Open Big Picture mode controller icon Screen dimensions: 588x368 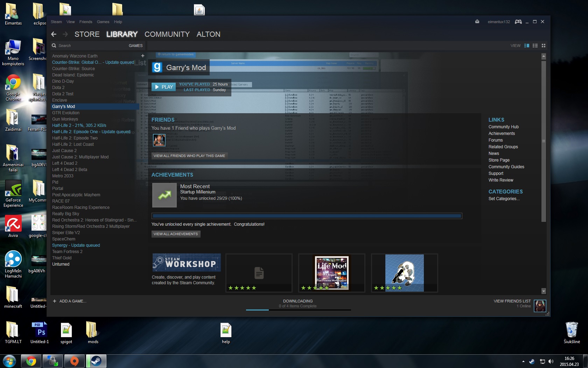(x=518, y=22)
